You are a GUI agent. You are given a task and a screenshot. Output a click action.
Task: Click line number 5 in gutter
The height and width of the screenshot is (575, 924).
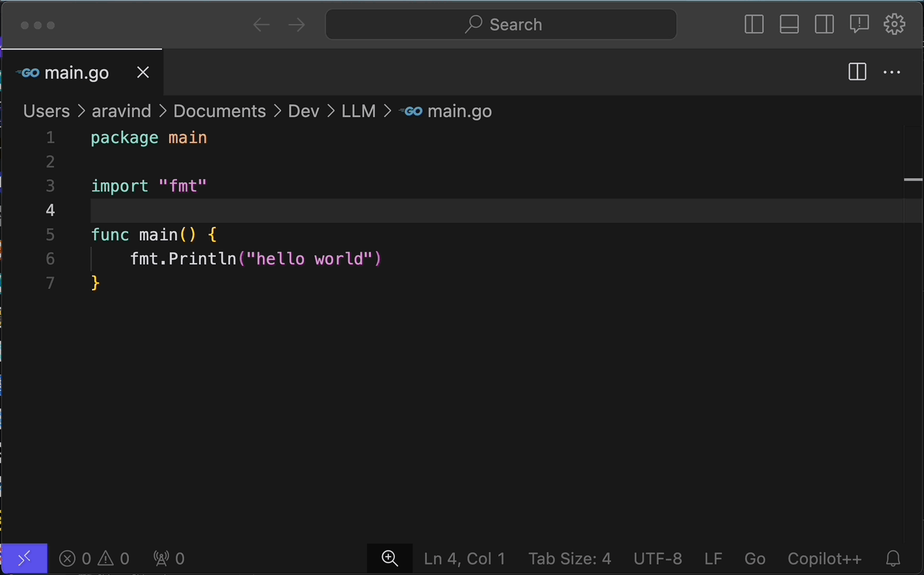tap(50, 234)
